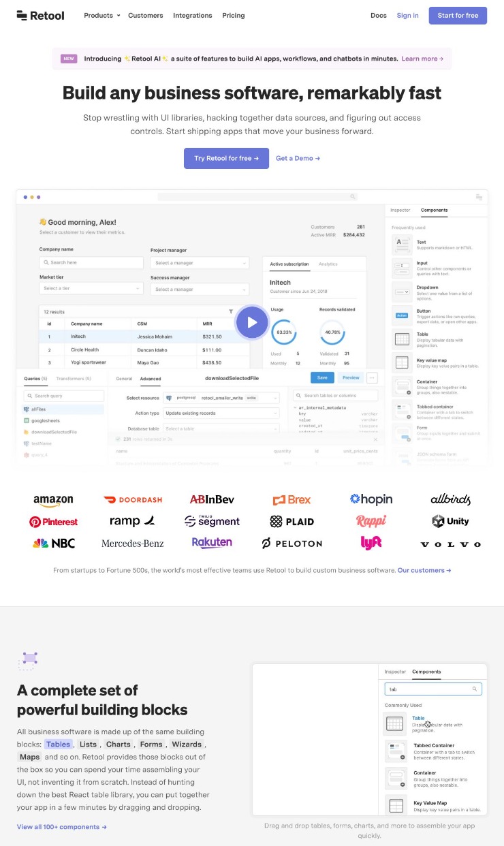Click Start for free button
The image size is (504, 846).
[458, 15]
